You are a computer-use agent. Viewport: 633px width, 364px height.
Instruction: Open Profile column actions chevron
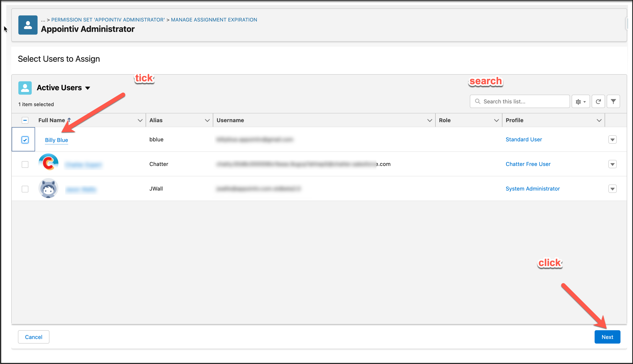[599, 120]
